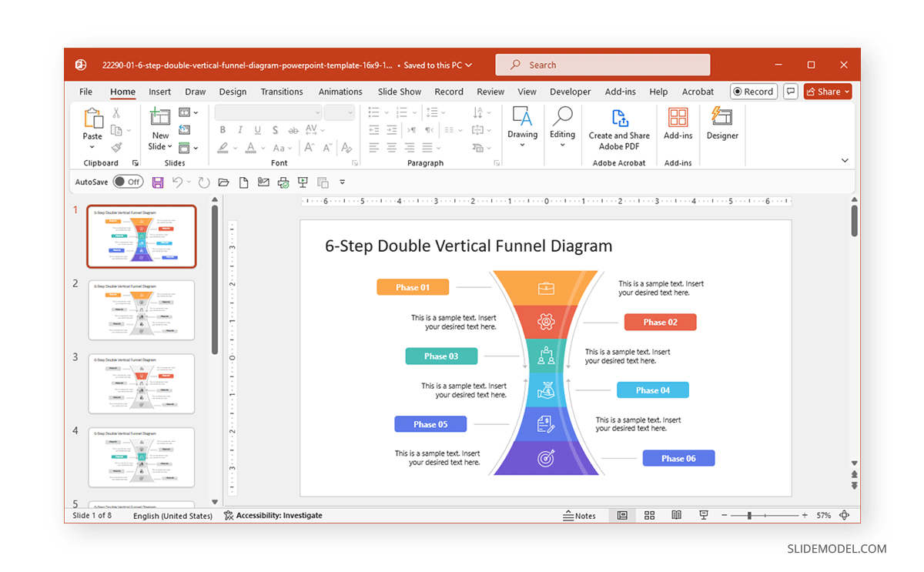Open the font size combo box
This screenshot has height=572, width=924.
[339, 112]
